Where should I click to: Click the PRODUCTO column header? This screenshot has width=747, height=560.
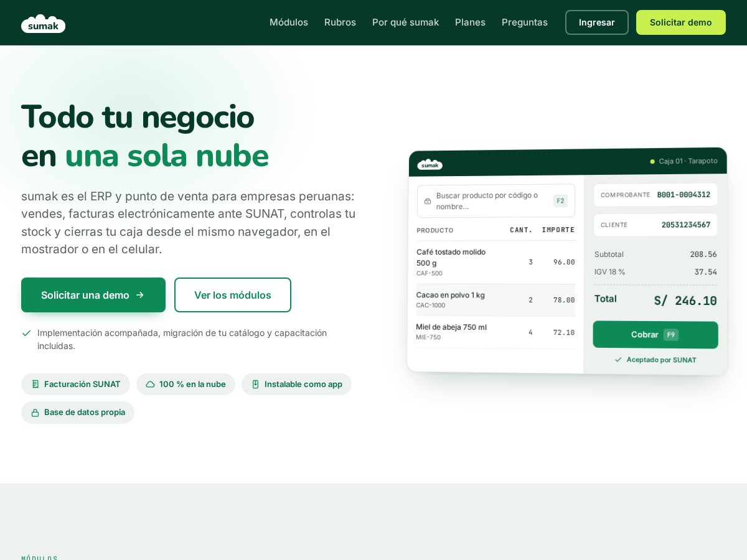point(435,230)
